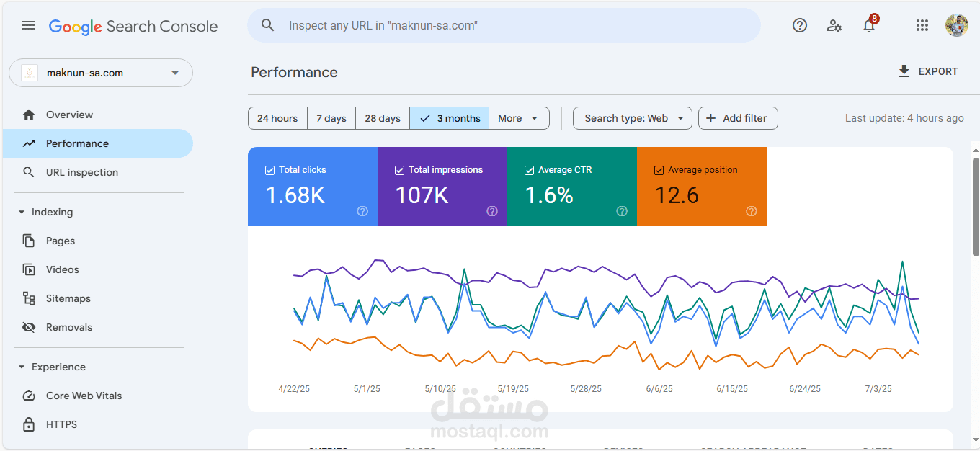Image resolution: width=980 pixels, height=451 pixels.
Task: Click the page vertical scrollbar
Action: pos(976,207)
